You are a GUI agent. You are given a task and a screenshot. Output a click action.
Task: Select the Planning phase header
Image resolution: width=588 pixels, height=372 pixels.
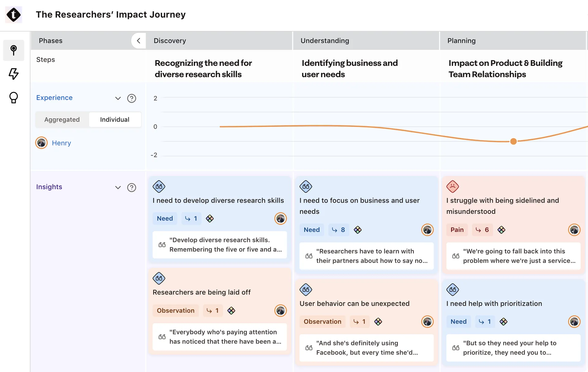pos(514,41)
